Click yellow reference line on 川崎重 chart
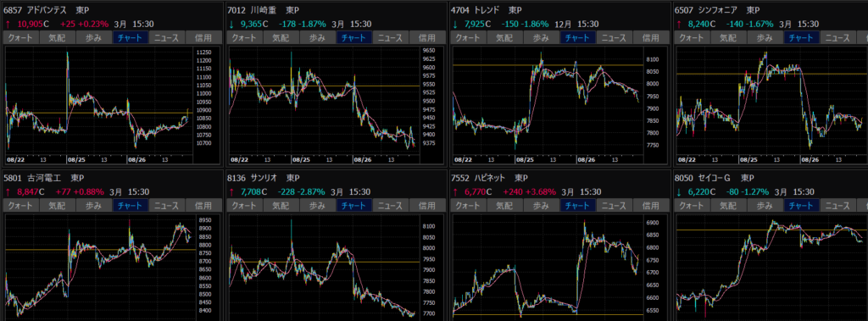The width and height of the screenshot is (868, 321). point(324,86)
